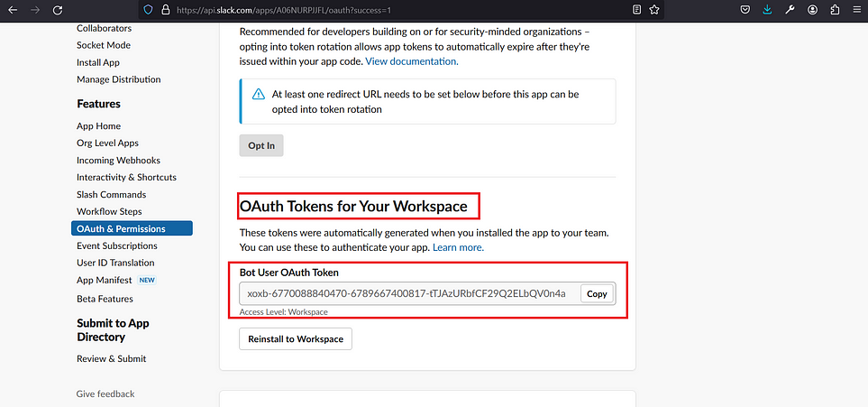Open the browser hamburger menu
The height and width of the screenshot is (407, 868).
click(856, 9)
